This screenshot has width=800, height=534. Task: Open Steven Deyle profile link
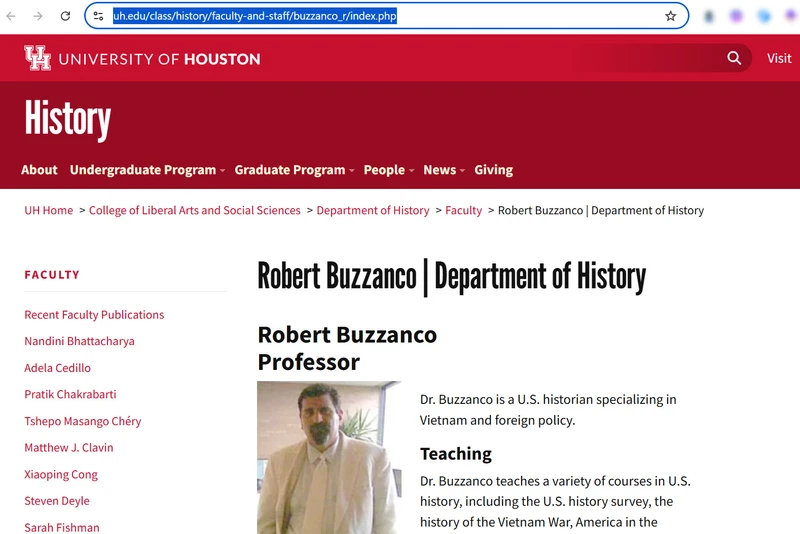(57, 501)
